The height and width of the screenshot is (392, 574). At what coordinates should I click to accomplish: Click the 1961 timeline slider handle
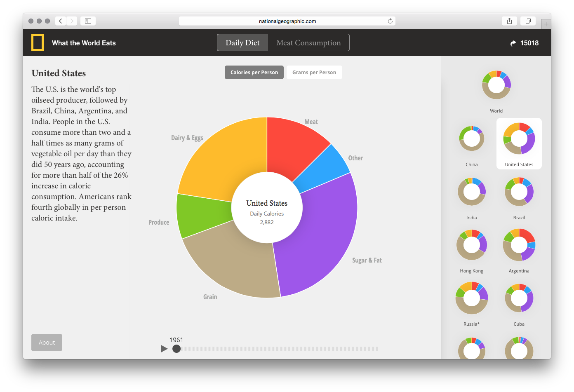point(176,349)
